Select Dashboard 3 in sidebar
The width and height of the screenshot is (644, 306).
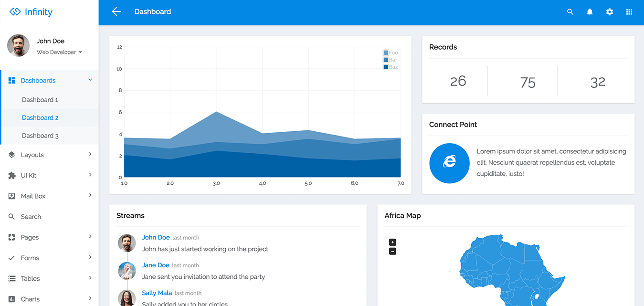(40, 136)
